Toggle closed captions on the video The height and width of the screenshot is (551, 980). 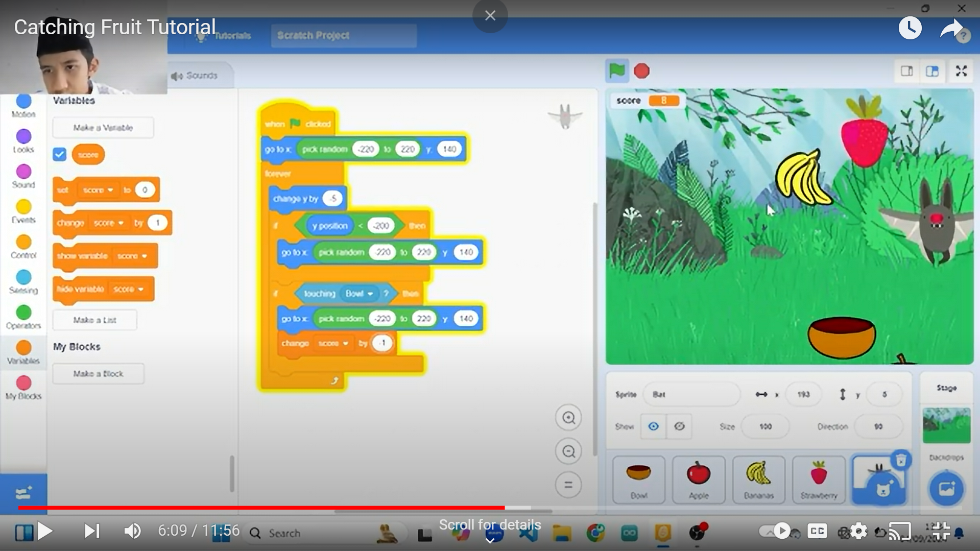point(817,532)
